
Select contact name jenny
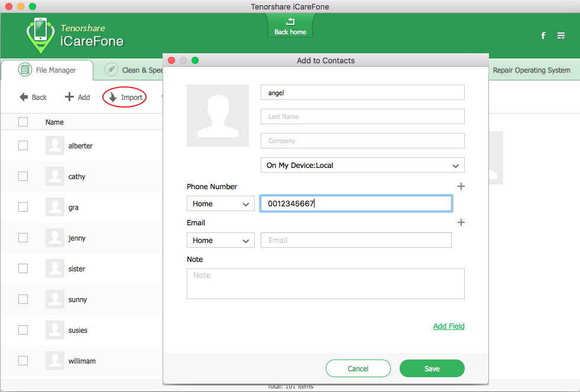77,238
